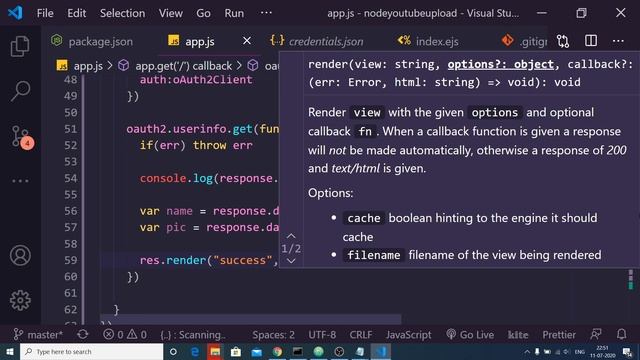Select the app.js tab
This screenshot has width=640, height=360.
(200, 41)
